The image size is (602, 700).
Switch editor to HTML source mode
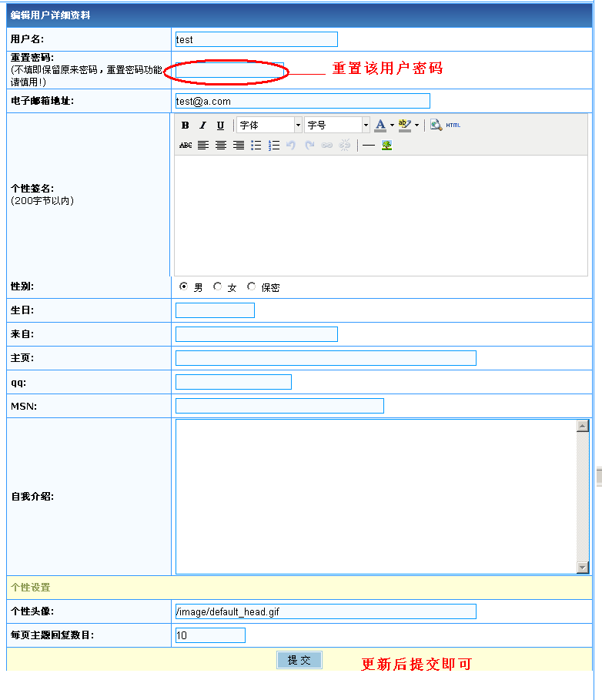pos(453,125)
